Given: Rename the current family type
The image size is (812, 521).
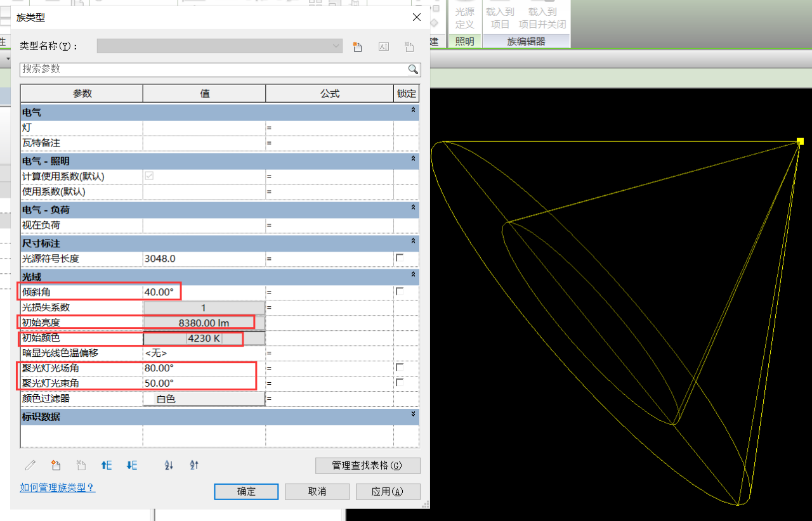Looking at the screenshot, I should (x=383, y=46).
